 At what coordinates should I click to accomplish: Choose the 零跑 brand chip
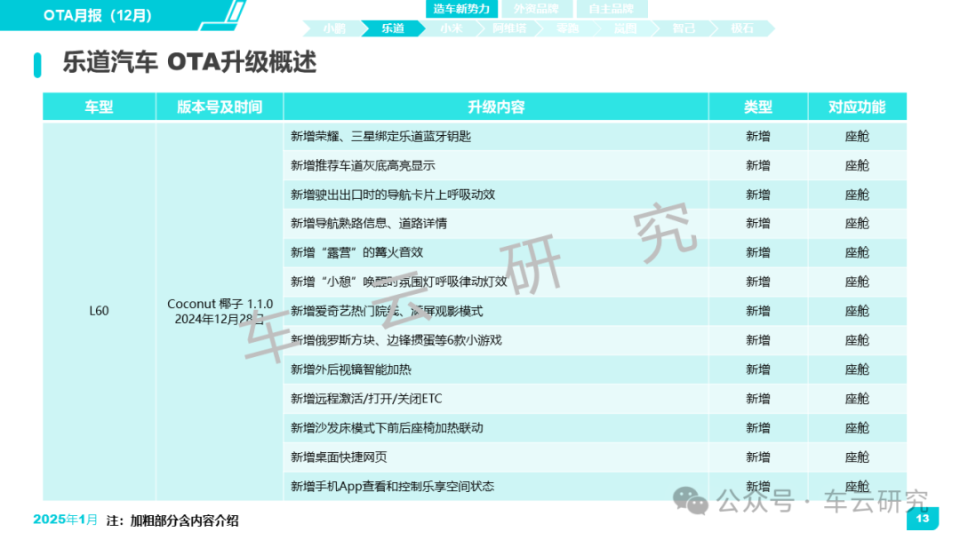568,28
